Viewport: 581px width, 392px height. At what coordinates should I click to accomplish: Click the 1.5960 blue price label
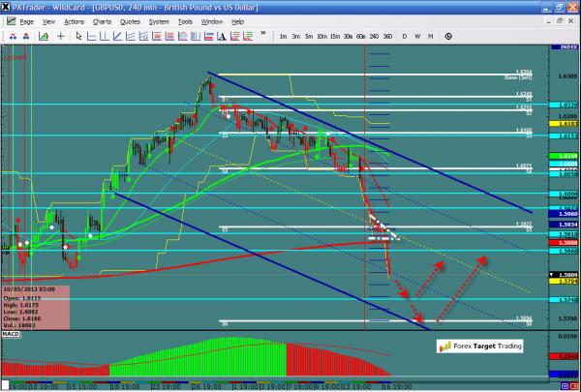pyautogui.click(x=565, y=214)
